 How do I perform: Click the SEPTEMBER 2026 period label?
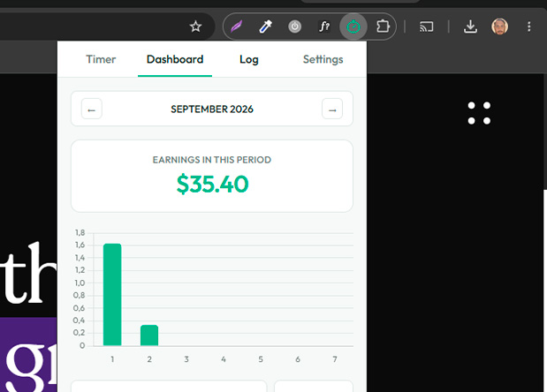click(212, 109)
